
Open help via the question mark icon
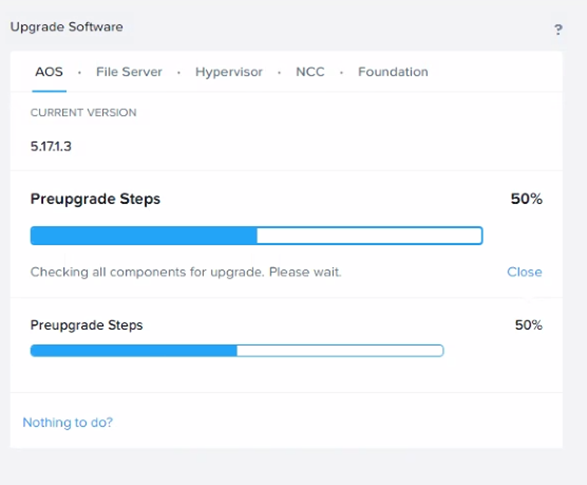tap(558, 30)
